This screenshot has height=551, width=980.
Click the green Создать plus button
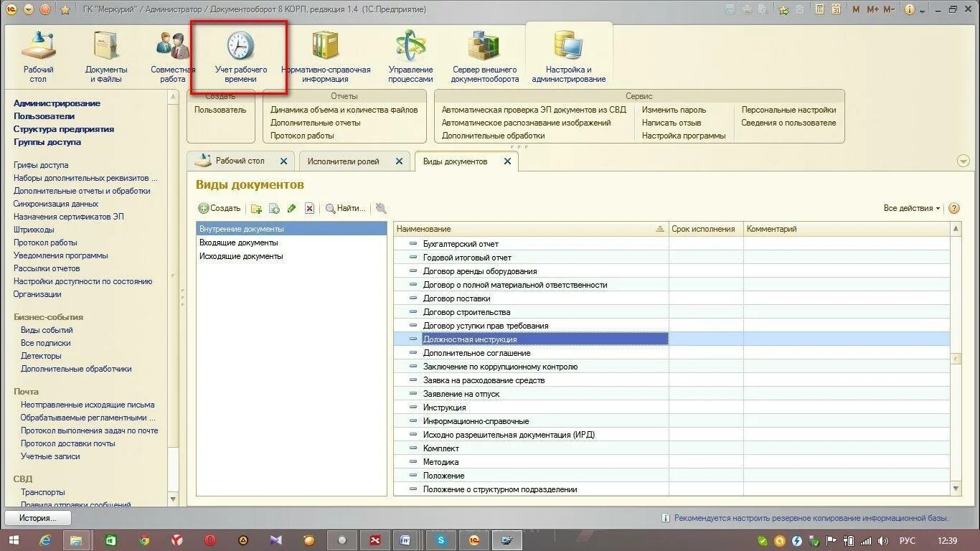pos(220,208)
